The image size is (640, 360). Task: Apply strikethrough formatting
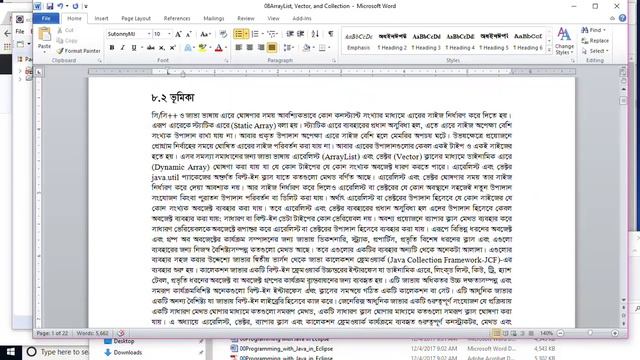pos(151,48)
